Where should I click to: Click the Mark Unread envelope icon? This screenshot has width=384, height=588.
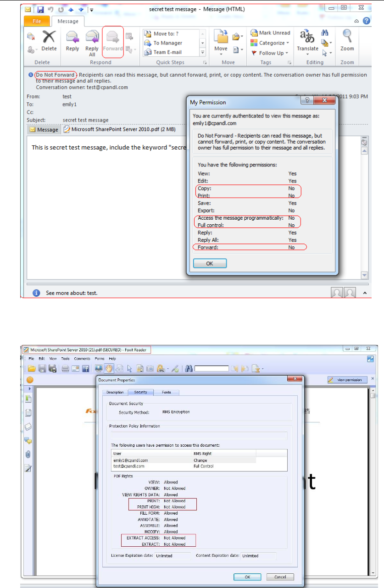click(254, 33)
